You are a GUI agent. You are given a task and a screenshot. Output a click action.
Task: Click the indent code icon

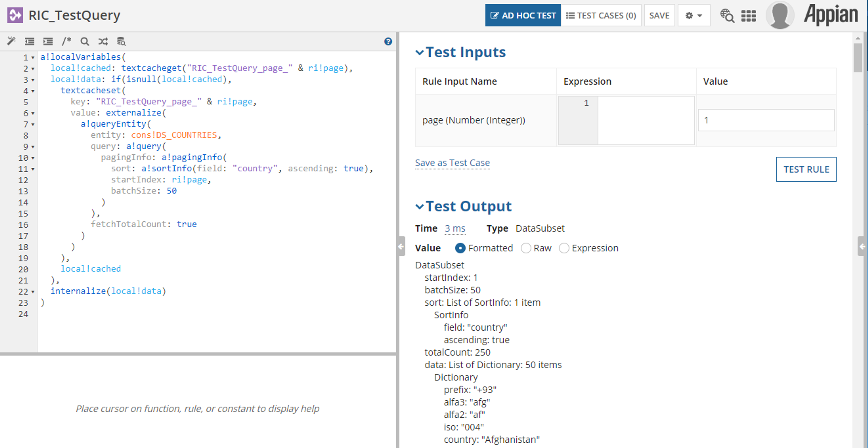point(48,41)
